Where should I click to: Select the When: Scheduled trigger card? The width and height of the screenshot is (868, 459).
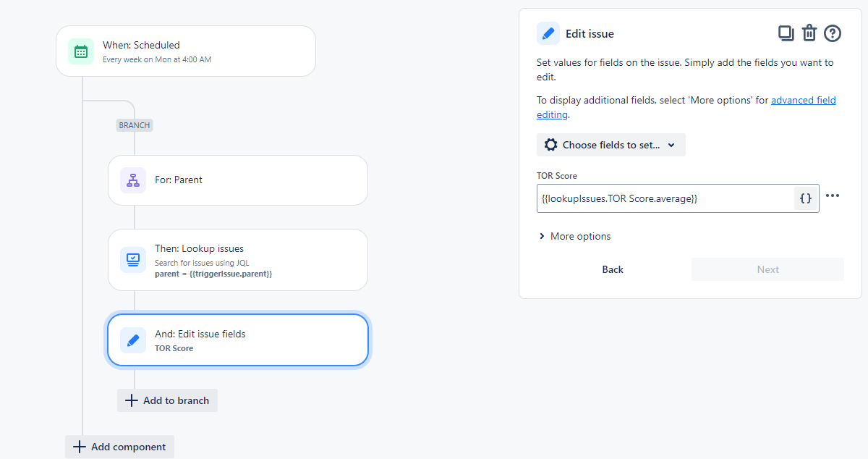point(186,51)
